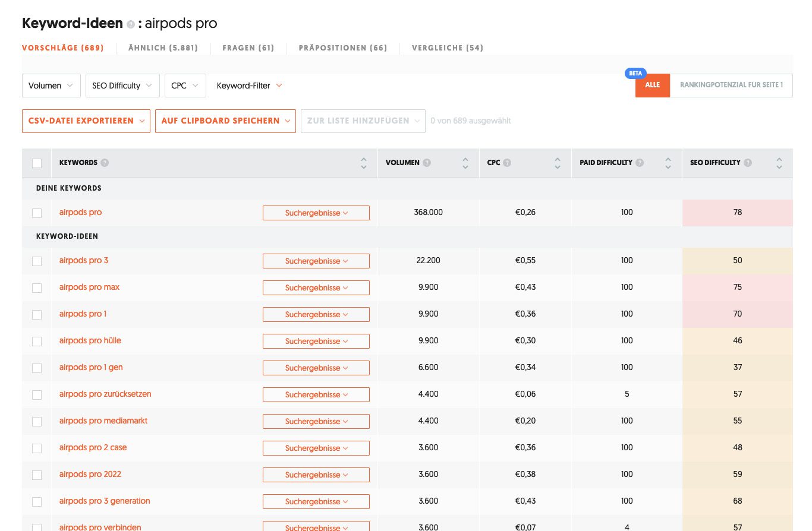Check the box for airpods pro 3
This screenshot has height=531, width=812.
click(x=37, y=261)
